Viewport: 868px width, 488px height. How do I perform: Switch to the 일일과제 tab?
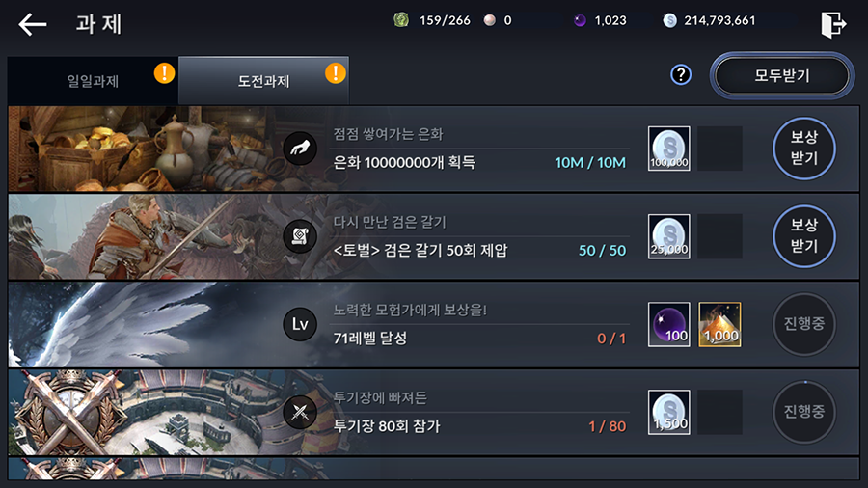tap(93, 81)
